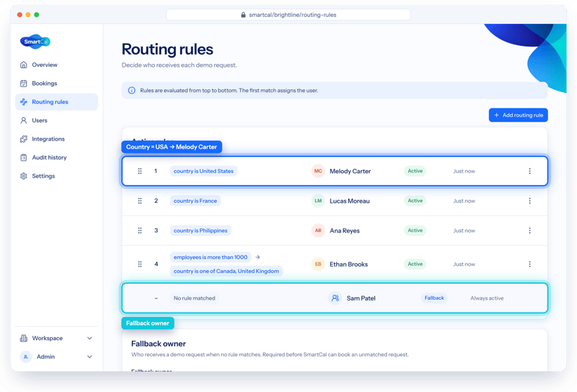Click the Fallback badge for Sam Patel

tap(434, 298)
